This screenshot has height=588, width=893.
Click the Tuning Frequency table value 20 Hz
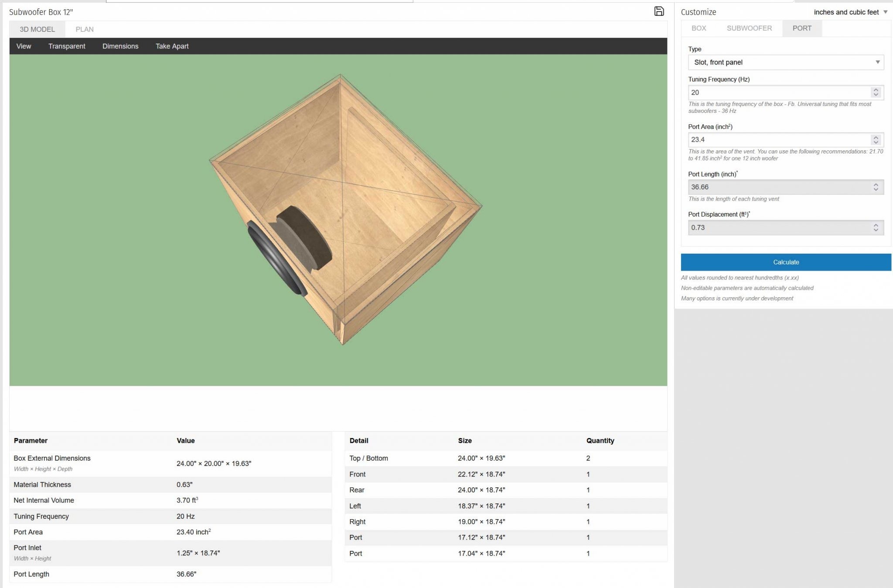(185, 516)
